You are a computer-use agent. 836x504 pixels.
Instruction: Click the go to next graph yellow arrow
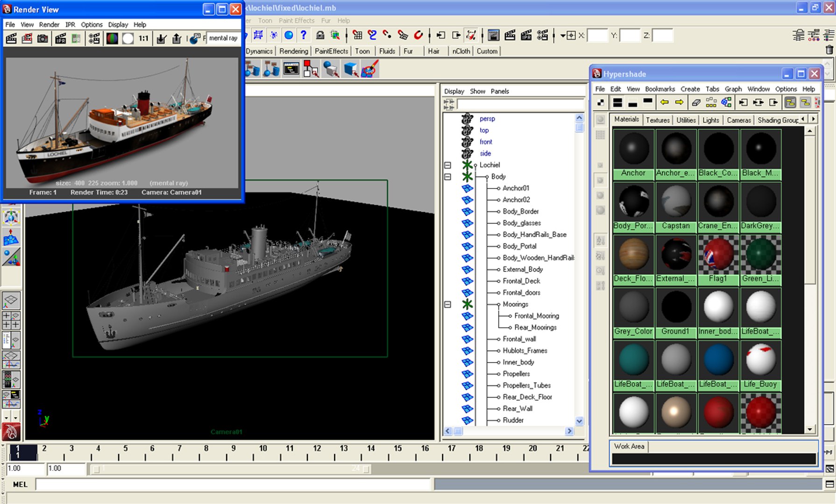pyautogui.click(x=680, y=102)
